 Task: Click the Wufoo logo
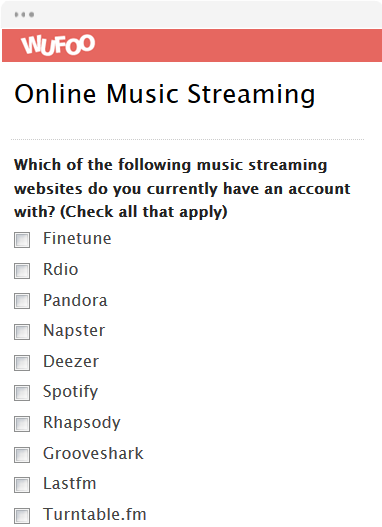(58, 45)
